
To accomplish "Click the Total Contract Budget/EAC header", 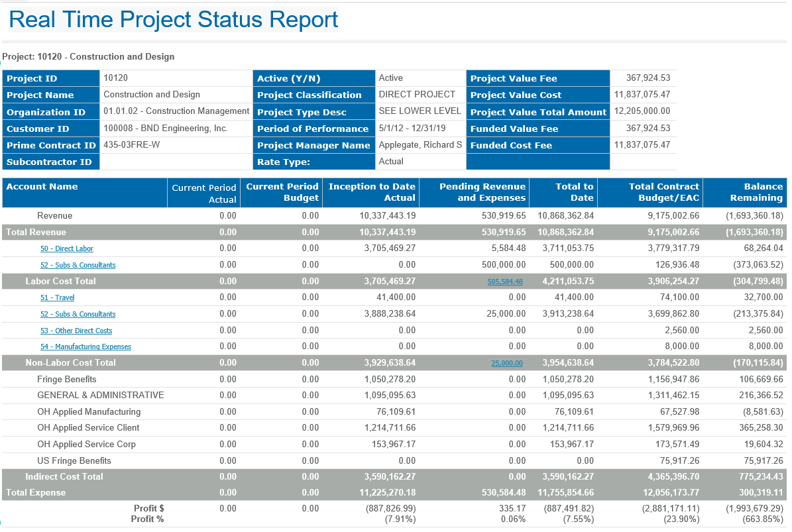I will pyautogui.click(x=663, y=192).
